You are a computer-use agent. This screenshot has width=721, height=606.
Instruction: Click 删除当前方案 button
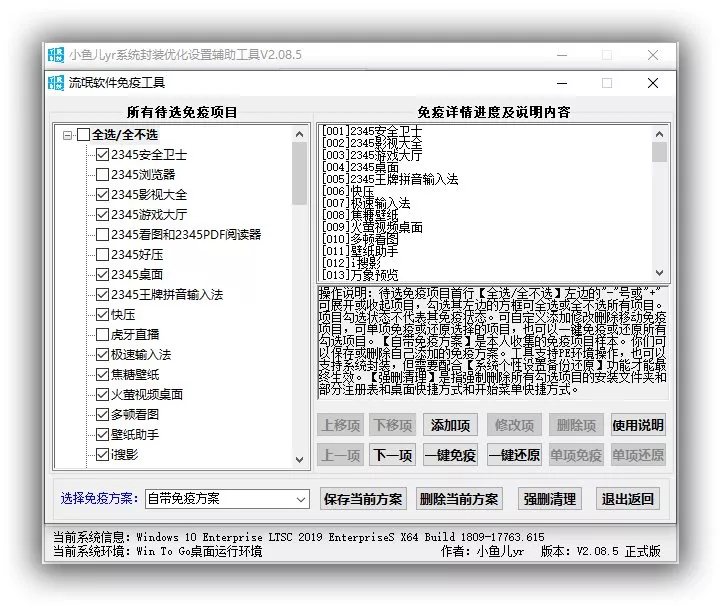[459, 499]
